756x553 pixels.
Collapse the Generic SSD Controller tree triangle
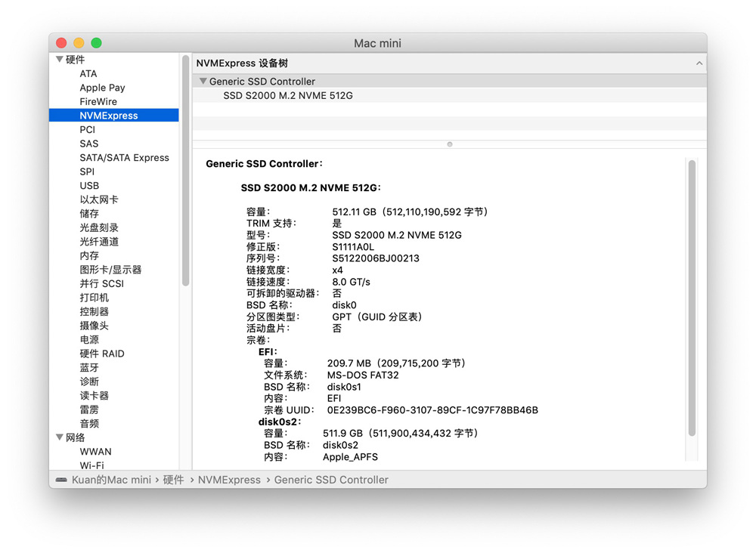coord(203,82)
